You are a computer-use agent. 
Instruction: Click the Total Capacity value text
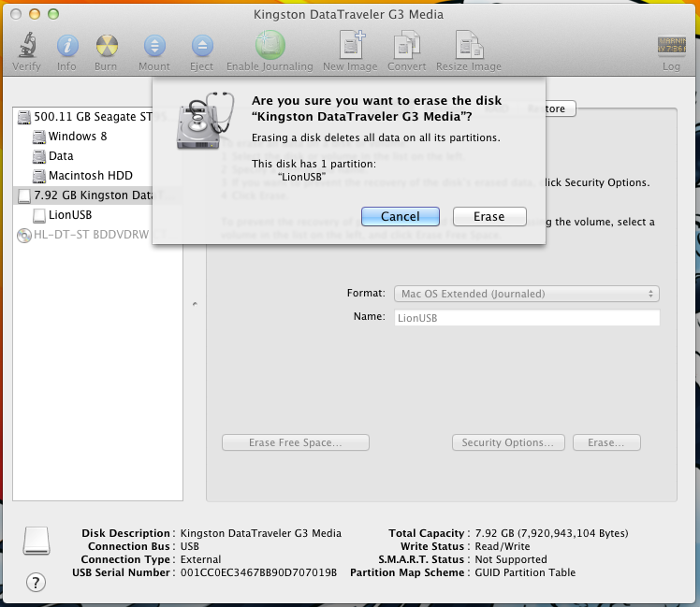(551, 533)
